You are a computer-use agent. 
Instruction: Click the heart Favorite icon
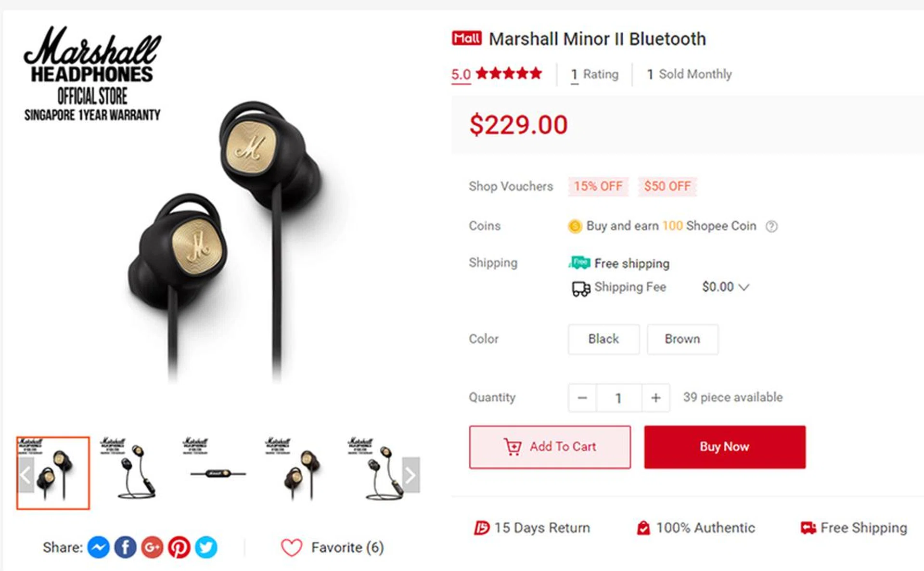tap(292, 547)
